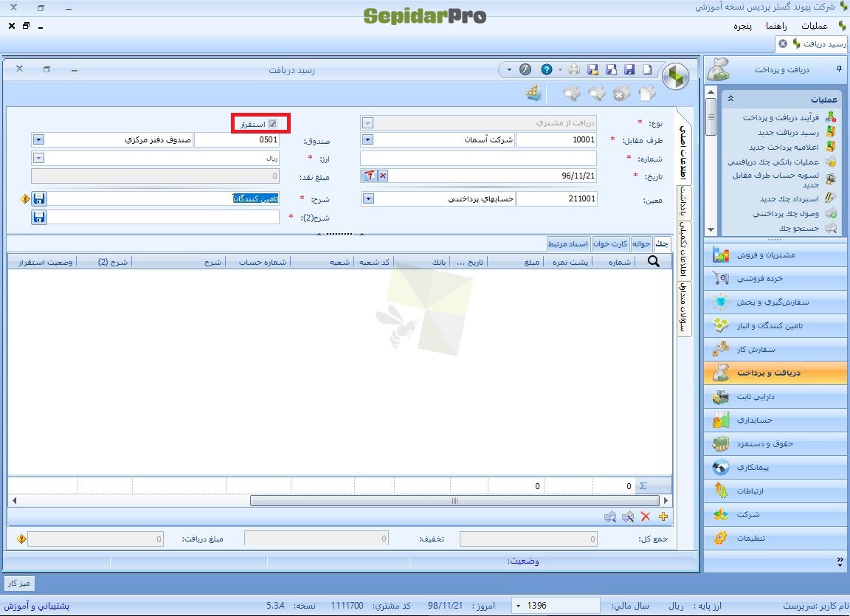Click the pin icon in دریافت و پرداخت panel
This screenshot has width=850, height=616.
(x=839, y=69)
